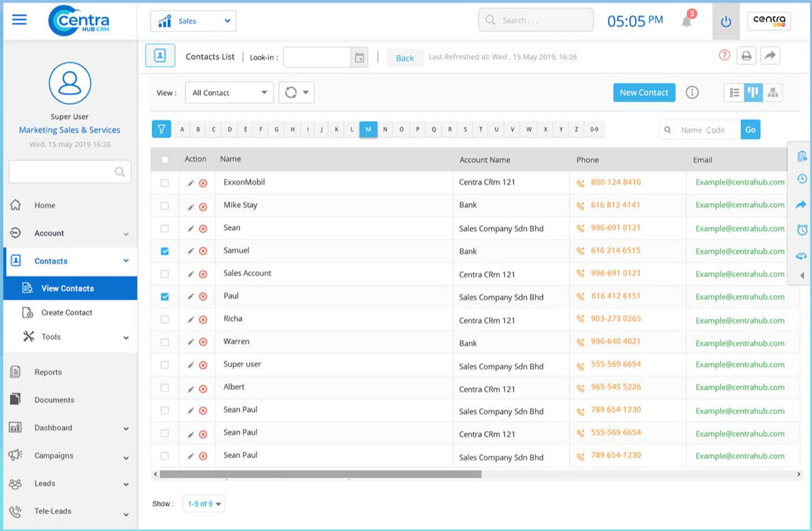Click the alarm reminder icon on right panel
This screenshot has width=812, height=531.
click(801, 230)
